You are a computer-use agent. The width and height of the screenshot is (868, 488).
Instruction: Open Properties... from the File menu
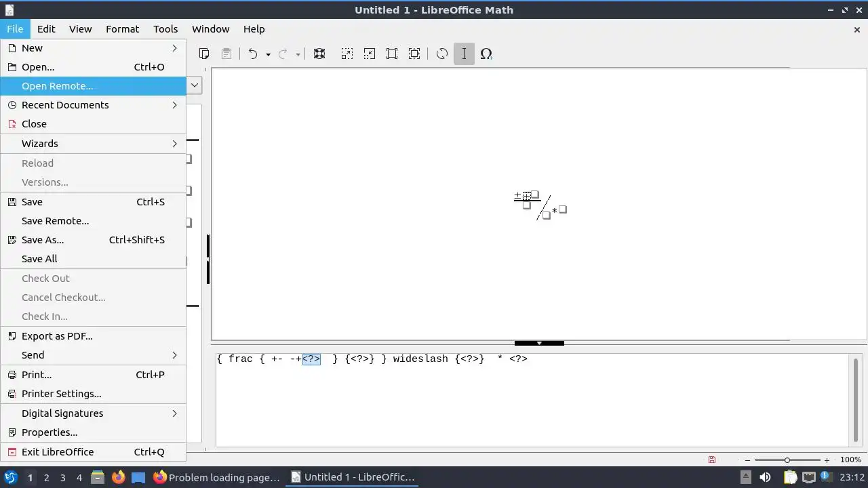tap(93, 432)
